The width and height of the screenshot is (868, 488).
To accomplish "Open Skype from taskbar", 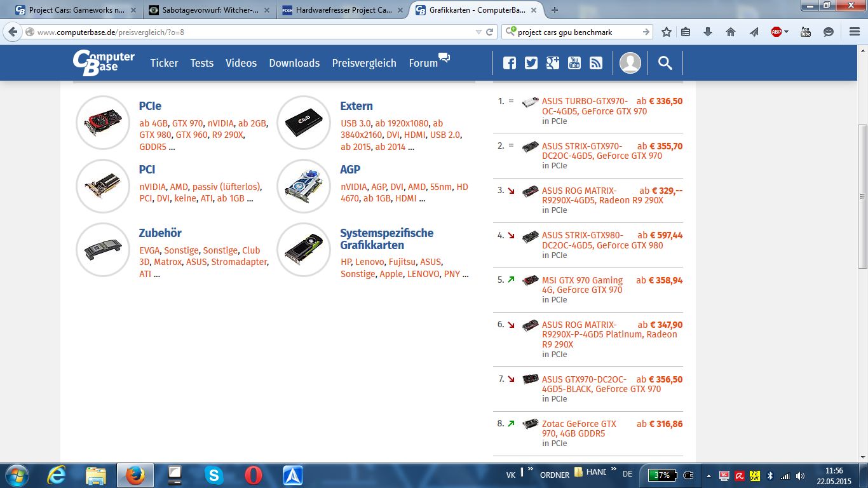I will (x=214, y=475).
